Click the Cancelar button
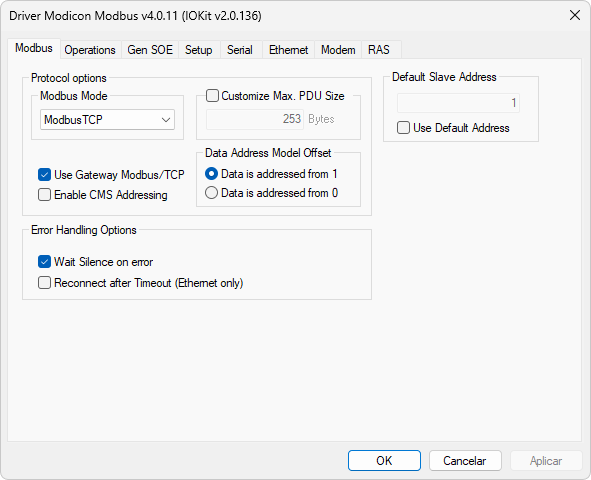The height and width of the screenshot is (480, 591). point(465,460)
